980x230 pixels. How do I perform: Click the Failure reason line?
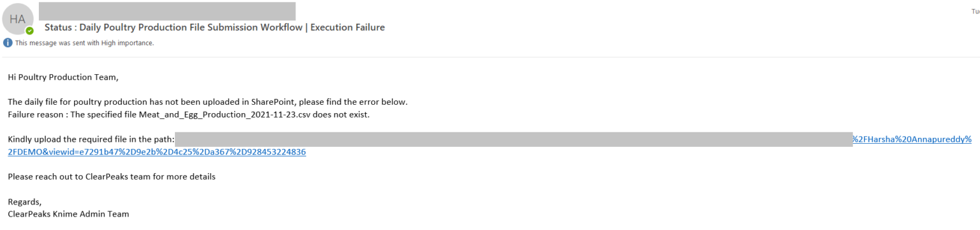pos(189,115)
